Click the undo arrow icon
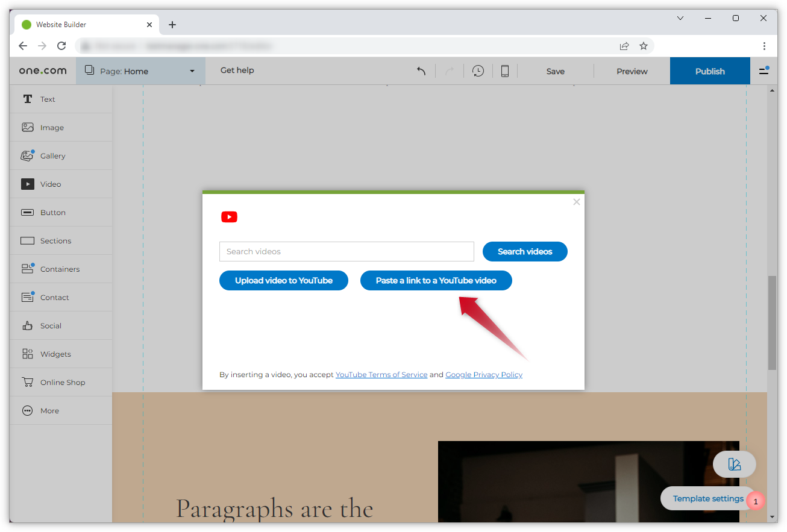The width and height of the screenshot is (787, 532). tap(421, 71)
